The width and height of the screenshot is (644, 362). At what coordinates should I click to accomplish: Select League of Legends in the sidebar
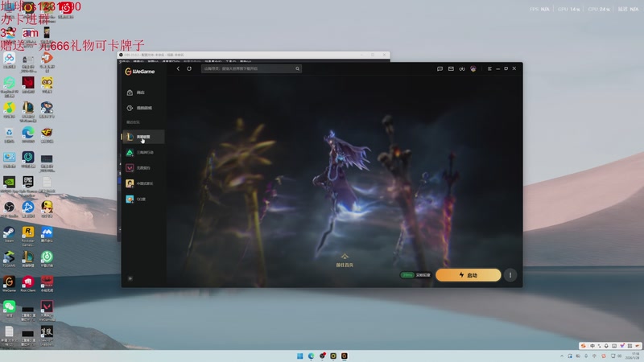(144, 137)
